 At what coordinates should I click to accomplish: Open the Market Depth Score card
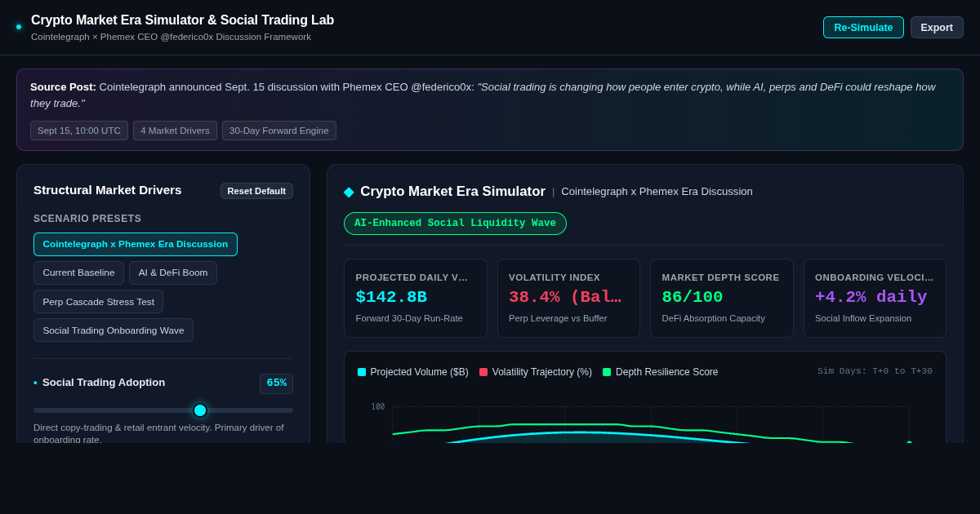coord(722,298)
